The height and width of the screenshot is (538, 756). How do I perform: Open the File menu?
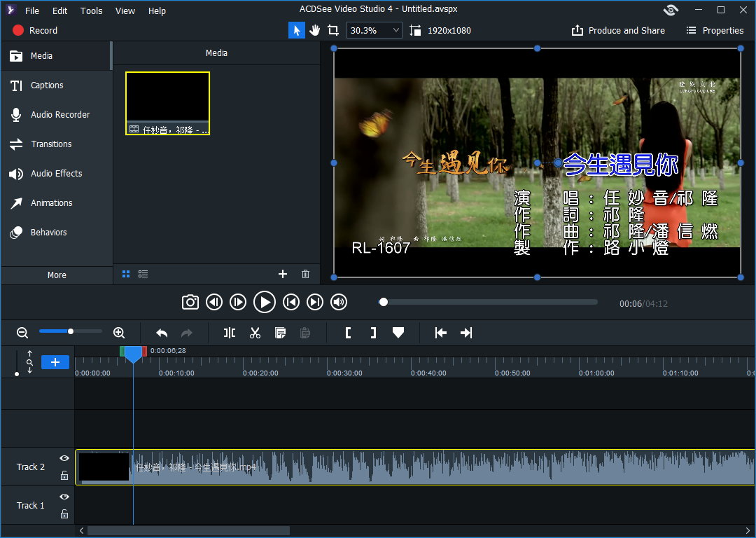coord(31,11)
